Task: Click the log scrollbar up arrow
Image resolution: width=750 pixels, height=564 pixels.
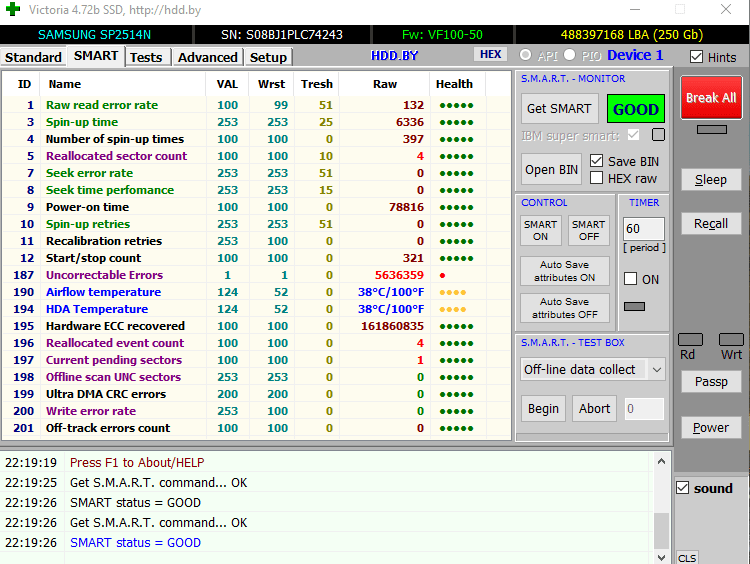Action: pos(662,461)
